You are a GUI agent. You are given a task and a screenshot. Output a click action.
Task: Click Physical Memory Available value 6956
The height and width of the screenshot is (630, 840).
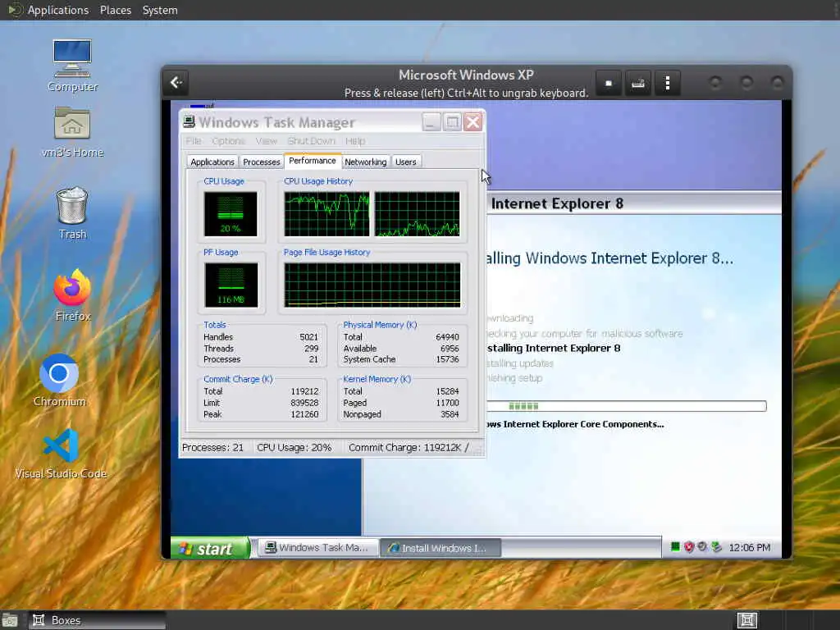tap(450, 348)
